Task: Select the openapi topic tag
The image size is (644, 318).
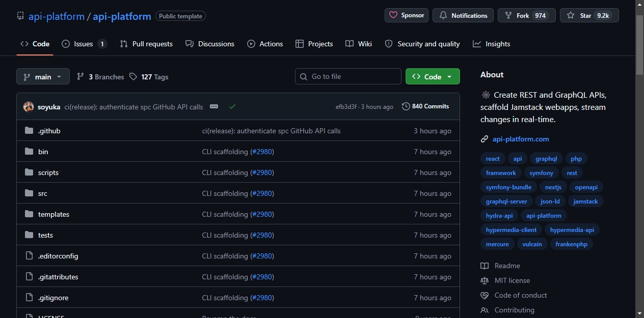Action: pos(586,187)
